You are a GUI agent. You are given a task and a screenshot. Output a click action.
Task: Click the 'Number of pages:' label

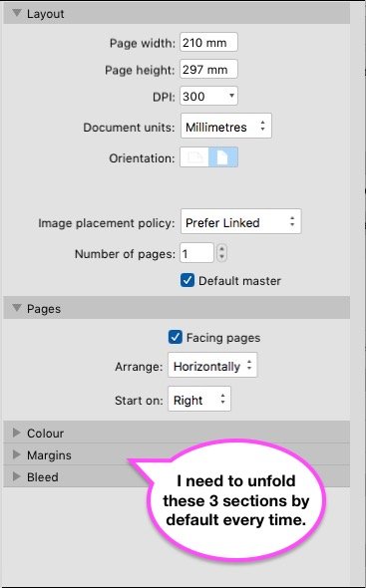[x=125, y=254]
